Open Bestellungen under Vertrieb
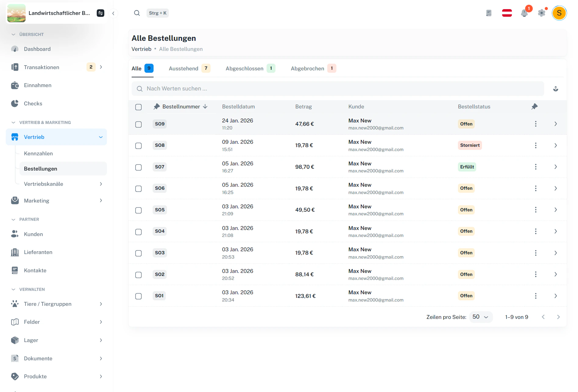The width and height of the screenshot is (578, 392). click(63, 169)
